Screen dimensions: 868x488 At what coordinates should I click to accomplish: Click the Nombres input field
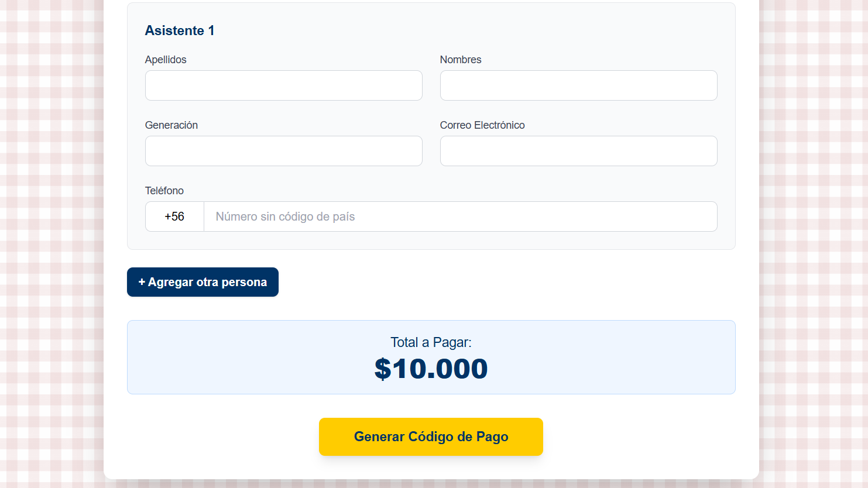[x=578, y=85]
